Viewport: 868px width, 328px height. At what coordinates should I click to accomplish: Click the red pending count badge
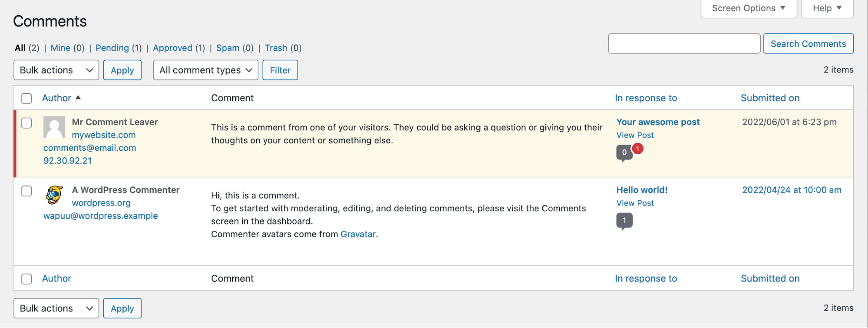(x=637, y=149)
